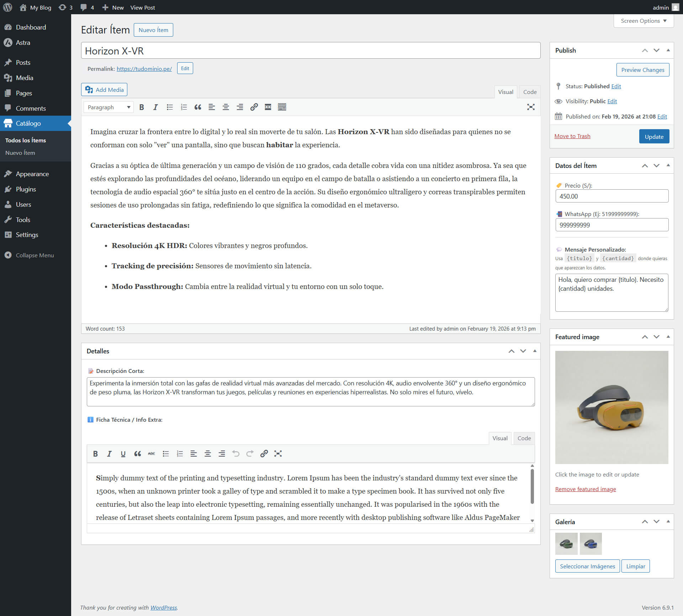The height and width of the screenshot is (616, 683).
Task: Click Move to Trash link
Action: (572, 136)
